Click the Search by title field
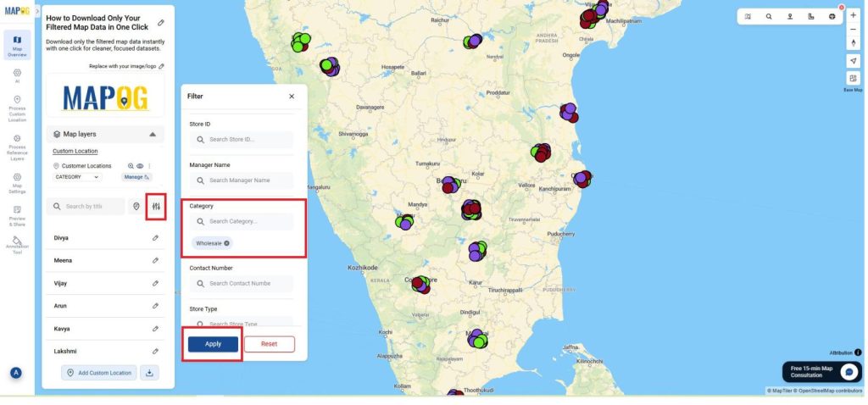Viewport: 868px width, 405px height. tap(86, 207)
